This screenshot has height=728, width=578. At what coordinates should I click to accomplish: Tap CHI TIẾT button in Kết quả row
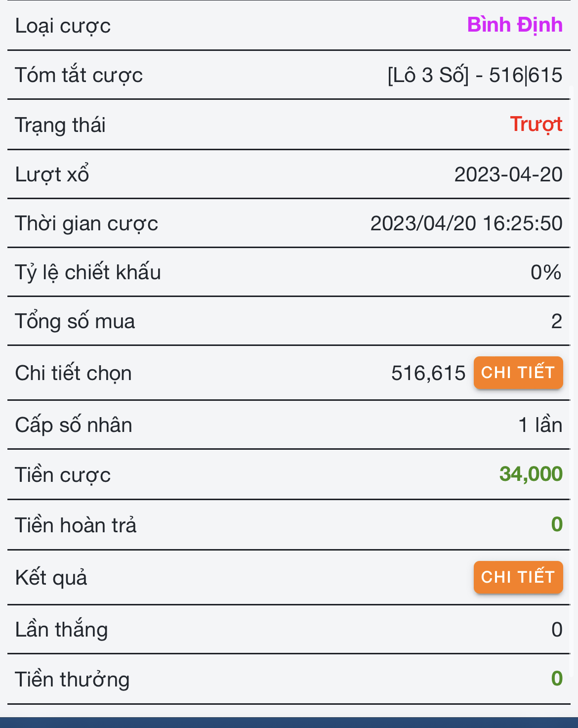(x=518, y=577)
